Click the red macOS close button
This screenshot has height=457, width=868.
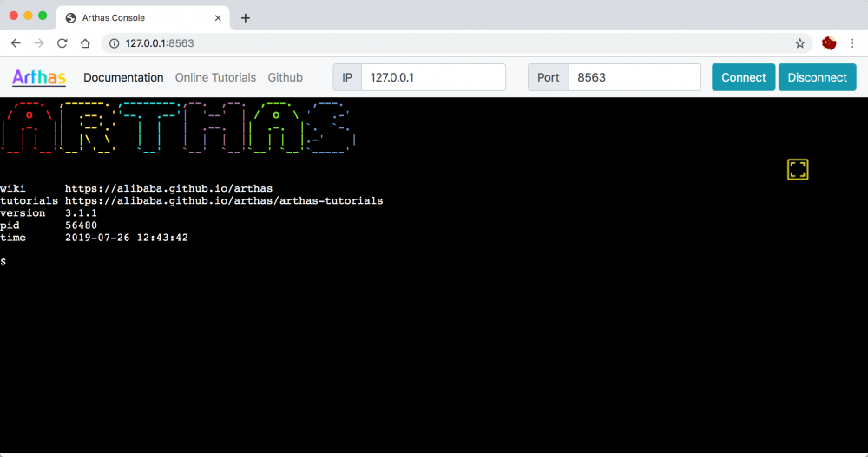[14, 16]
